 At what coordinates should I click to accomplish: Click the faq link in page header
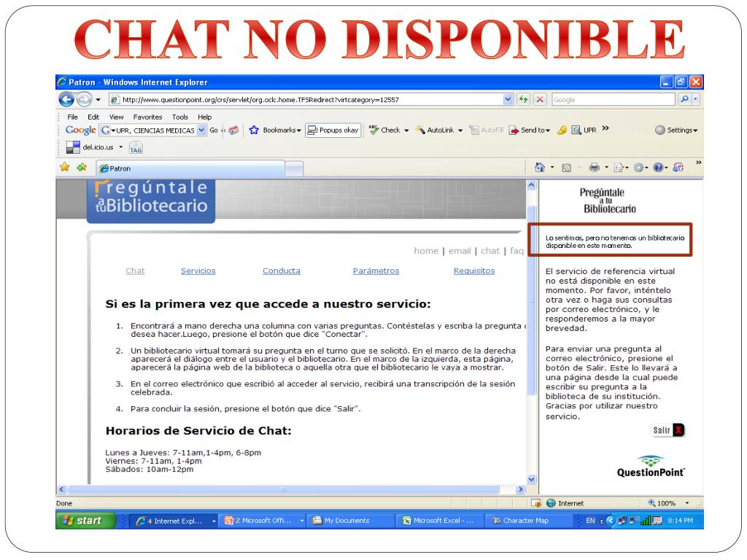point(516,251)
